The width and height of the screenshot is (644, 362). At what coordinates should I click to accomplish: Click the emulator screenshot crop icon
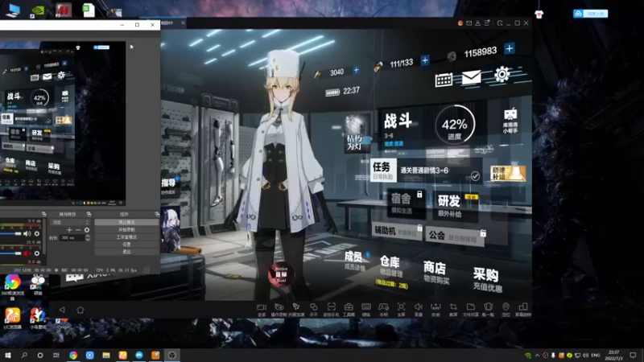click(453, 309)
